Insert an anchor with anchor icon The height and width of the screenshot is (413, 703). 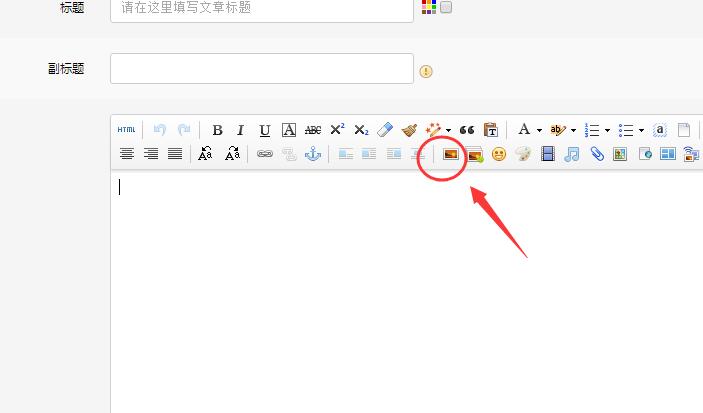[312, 154]
